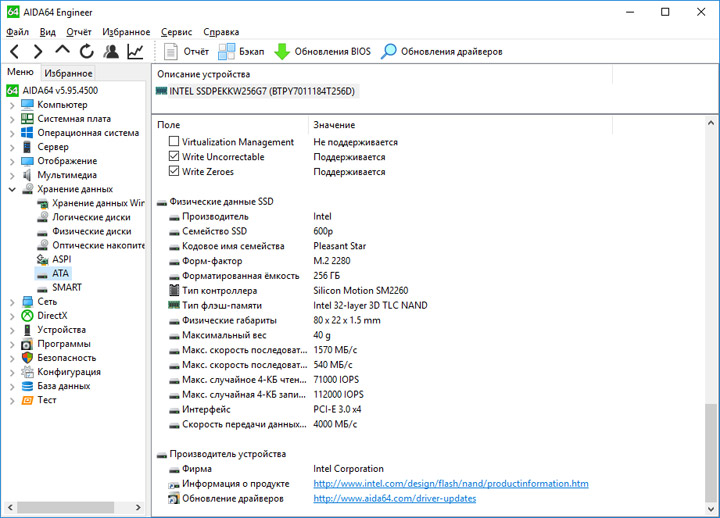Open user manage icon in toolbar
Viewport: 720px width, 518px height.
pyautogui.click(x=111, y=51)
